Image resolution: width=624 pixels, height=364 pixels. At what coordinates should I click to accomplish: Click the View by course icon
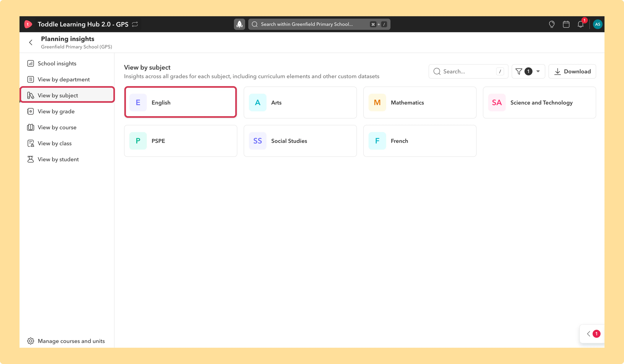click(30, 127)
